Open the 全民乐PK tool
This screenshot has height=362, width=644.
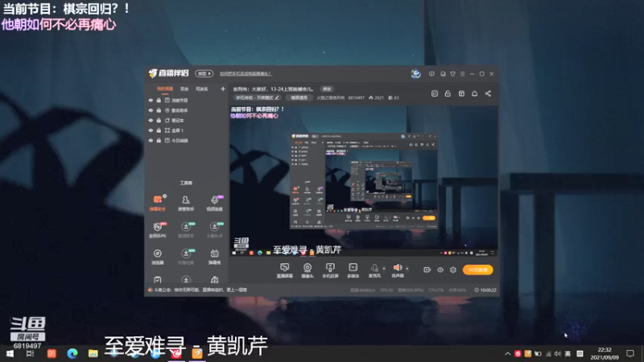pos(157,230)
